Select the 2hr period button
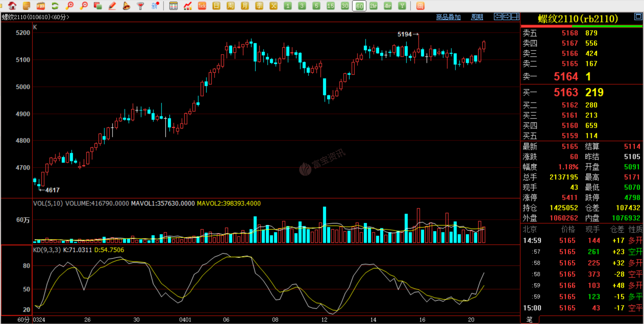Image resolution: width=644 pixels, height=324 pixels. pos(374,6)
